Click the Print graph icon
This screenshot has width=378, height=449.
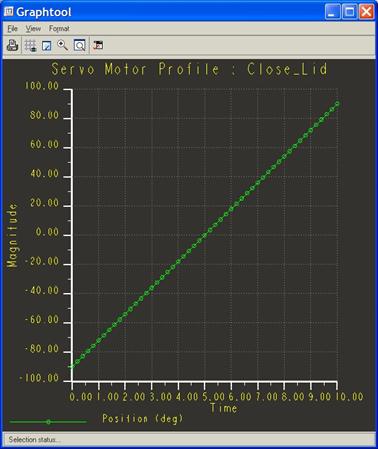pos(12,45)
